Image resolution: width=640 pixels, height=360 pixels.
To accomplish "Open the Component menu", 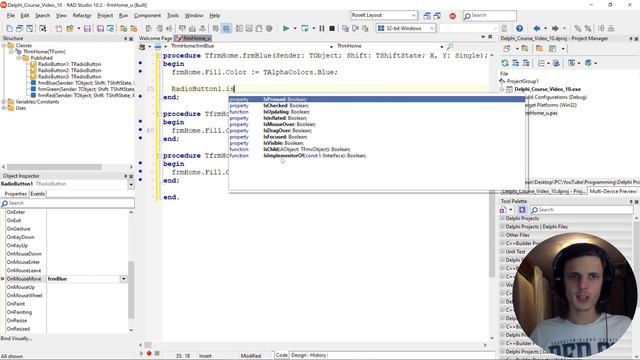I will [x=147, y=16].
